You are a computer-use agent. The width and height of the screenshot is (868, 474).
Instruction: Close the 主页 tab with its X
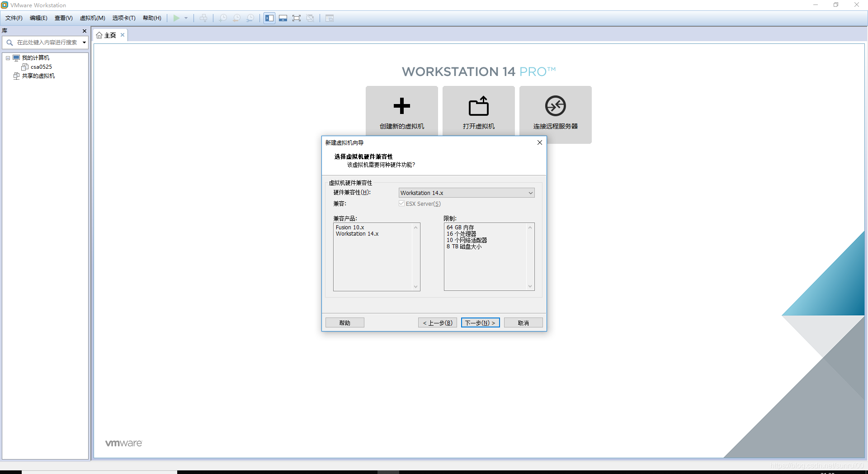pyautogui.click(x=123, y=35)
